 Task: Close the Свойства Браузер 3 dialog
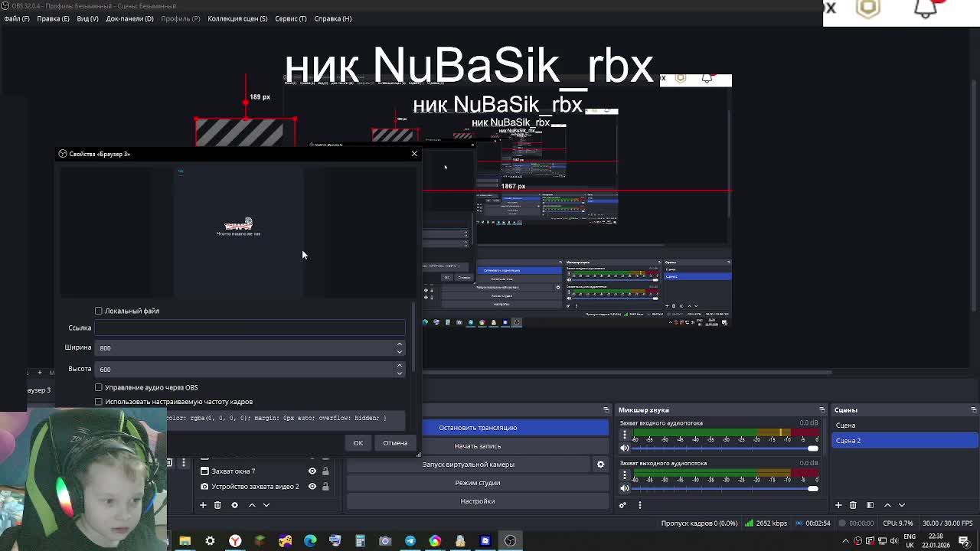coord(414,154)
